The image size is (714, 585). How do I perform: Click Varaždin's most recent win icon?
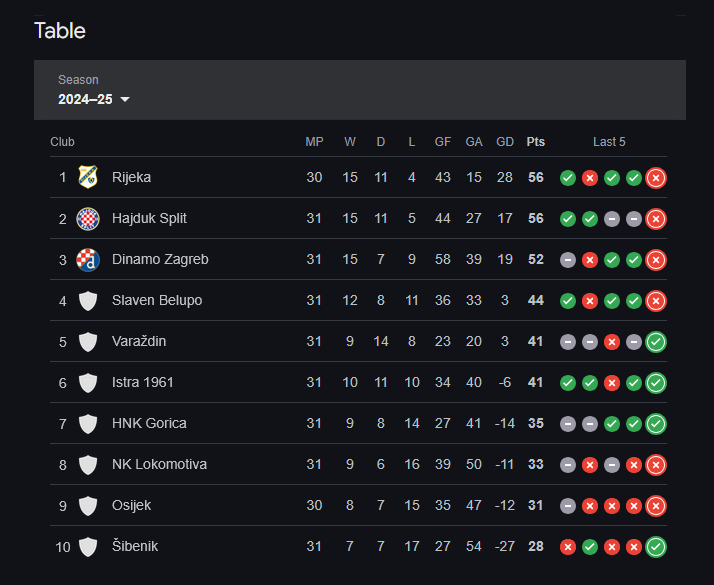656,342
